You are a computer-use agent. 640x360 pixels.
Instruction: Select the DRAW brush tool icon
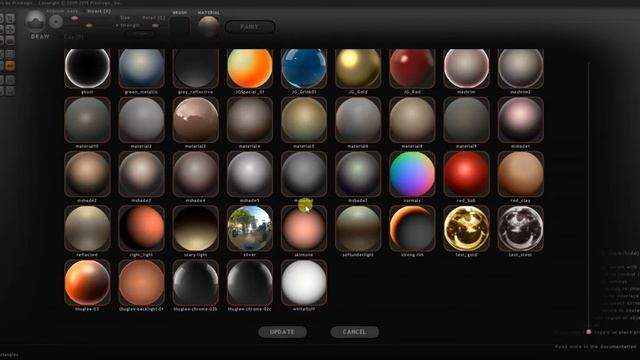(x=36, y=22)
